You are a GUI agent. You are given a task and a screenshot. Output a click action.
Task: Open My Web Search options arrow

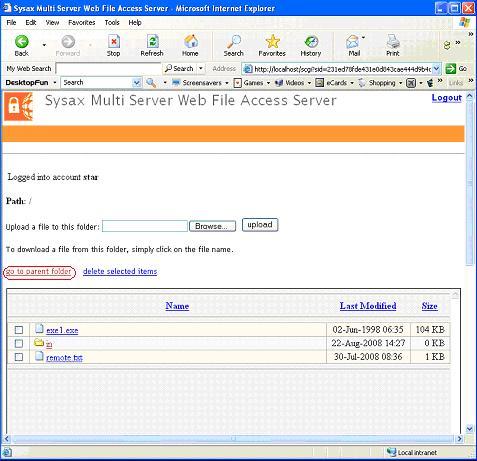click(201, 68)
